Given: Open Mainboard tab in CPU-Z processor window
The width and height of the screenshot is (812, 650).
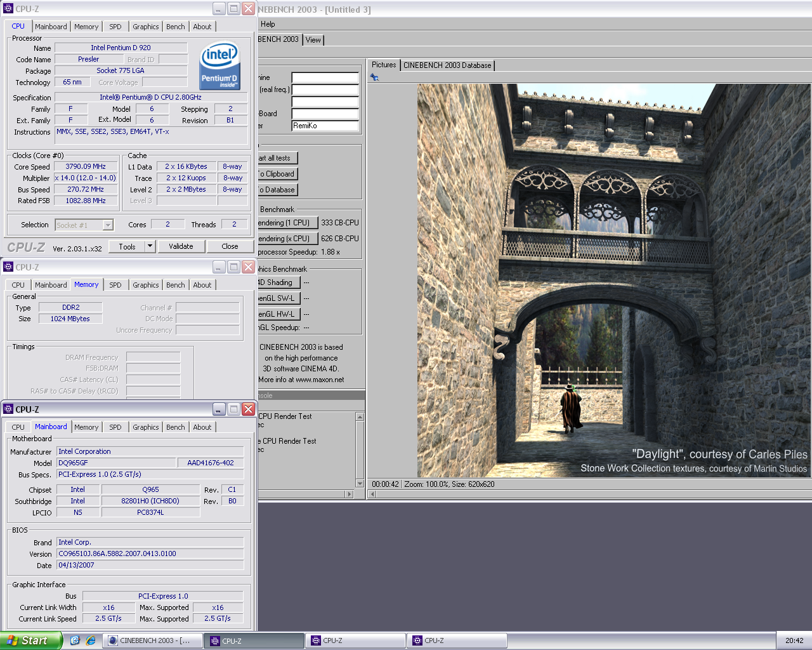Looking at the screenshot, I should coord(51,27).
